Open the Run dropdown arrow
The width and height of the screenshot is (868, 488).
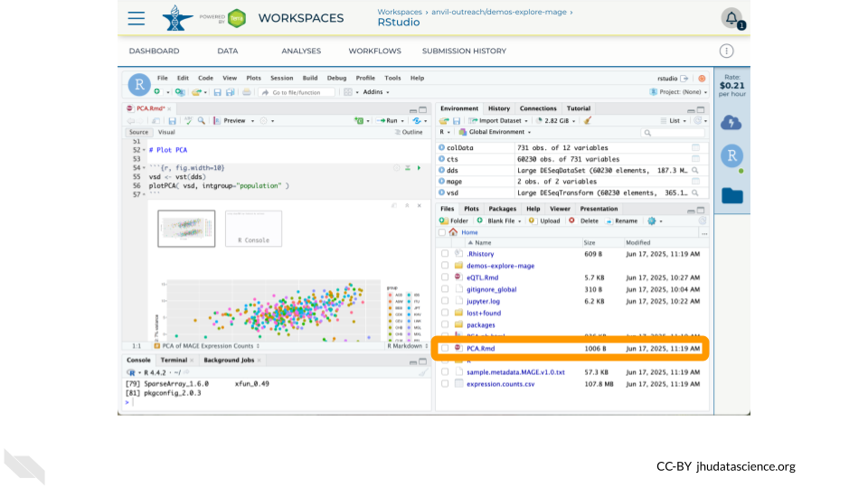pos(402,121)
